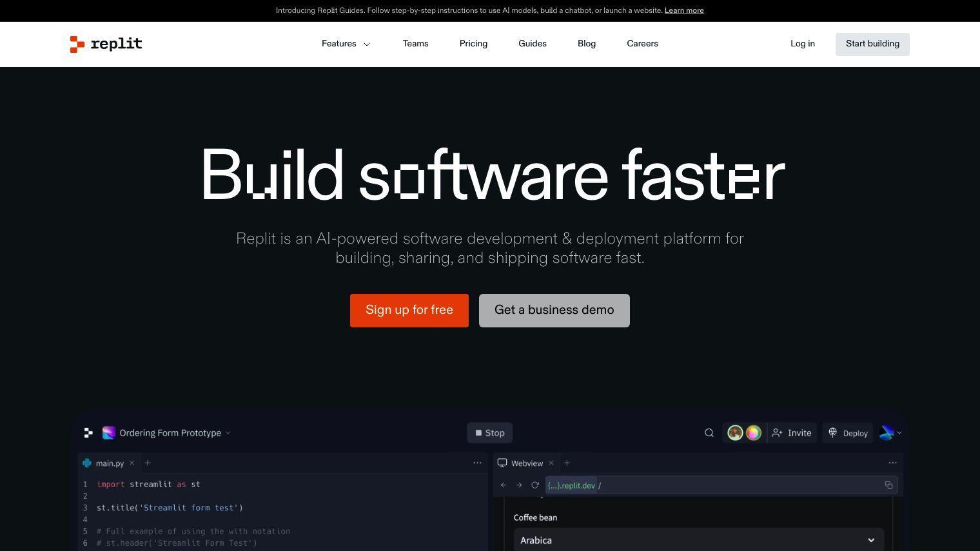This screenshot has width=980, height=551.
Task: Follow the Learn more banner link
Action: pos(684,10)
